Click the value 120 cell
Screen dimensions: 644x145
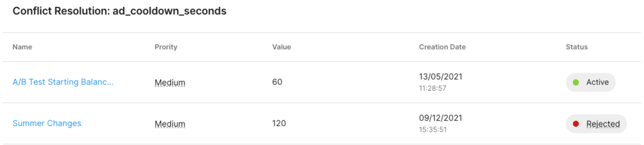tap(279, 123)
